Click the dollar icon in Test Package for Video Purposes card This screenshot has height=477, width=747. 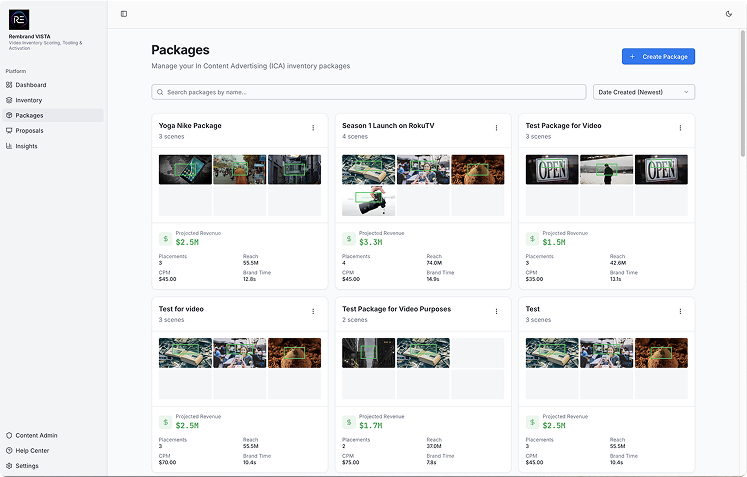pyautogui.click(x=349, y=422)
